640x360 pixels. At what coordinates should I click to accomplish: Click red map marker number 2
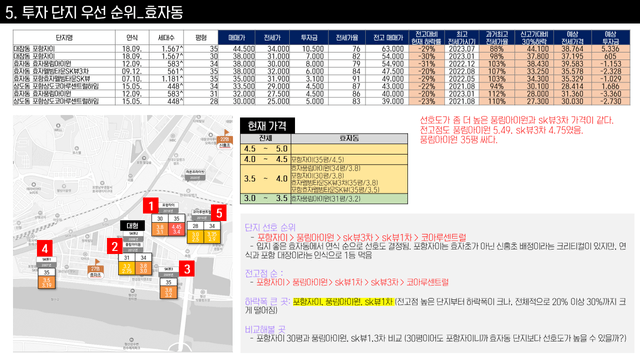(115, 246)
